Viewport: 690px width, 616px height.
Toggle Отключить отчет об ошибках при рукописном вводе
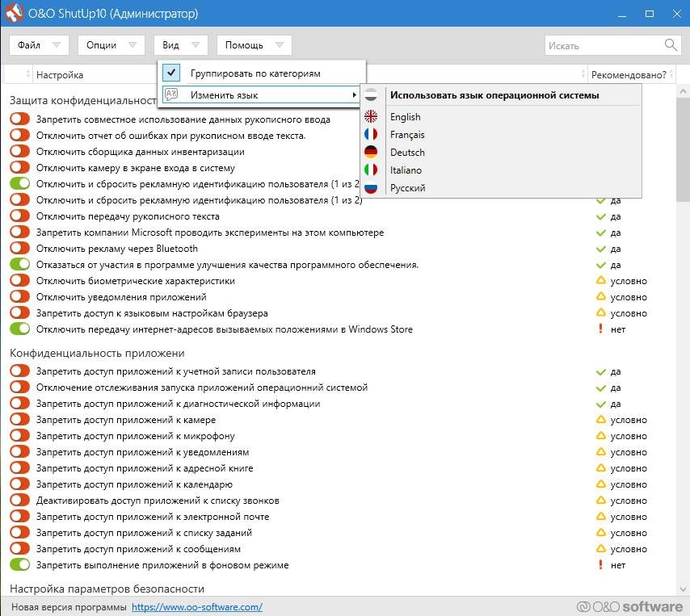pos(20,135)
